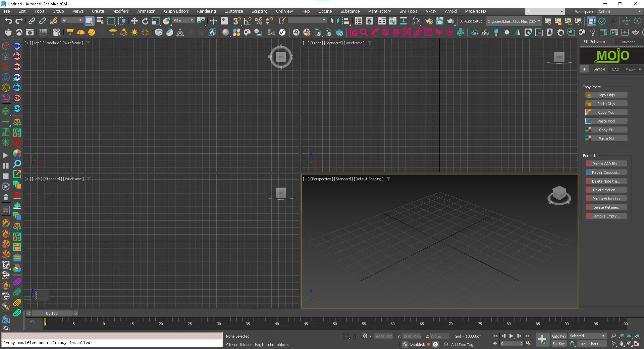Toggle Percent Snap button
The width and height of the screenshot is (644, 349).
pyautogui.click(x=259, y=21)
